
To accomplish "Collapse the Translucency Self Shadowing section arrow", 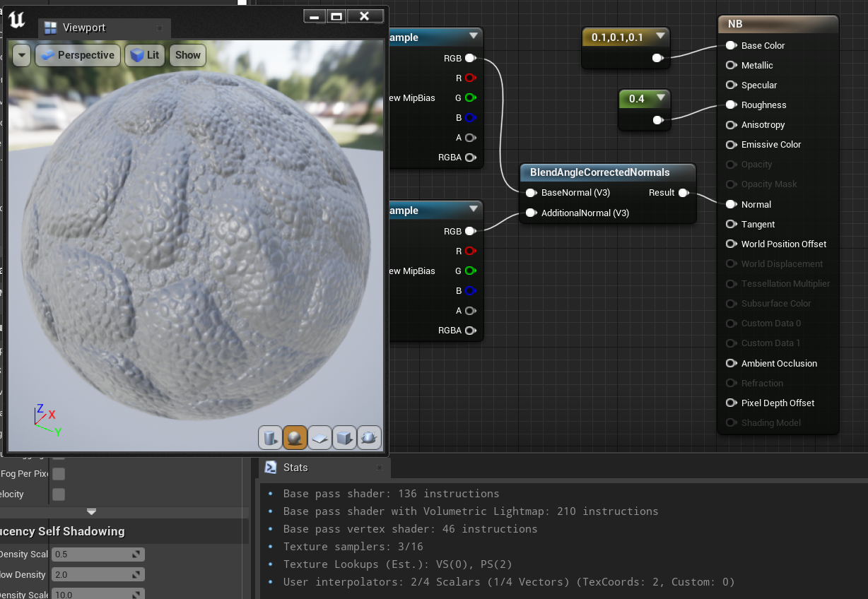I will pyautogui.click(x=91, y=511).
